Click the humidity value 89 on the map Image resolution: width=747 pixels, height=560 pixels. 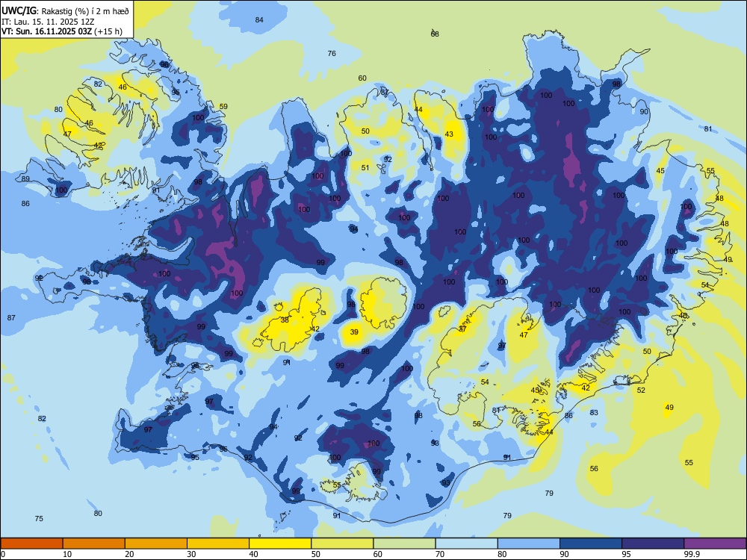[x=25, y=179]
